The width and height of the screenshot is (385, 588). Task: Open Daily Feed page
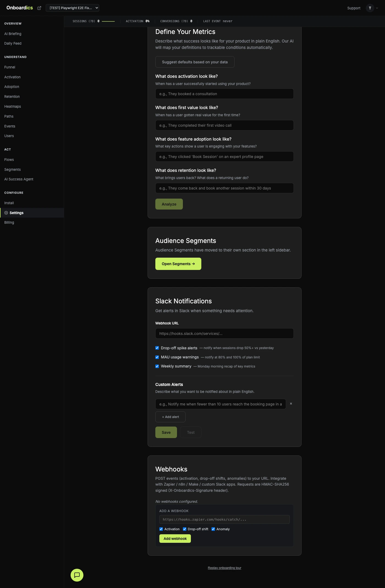point(13,43)
